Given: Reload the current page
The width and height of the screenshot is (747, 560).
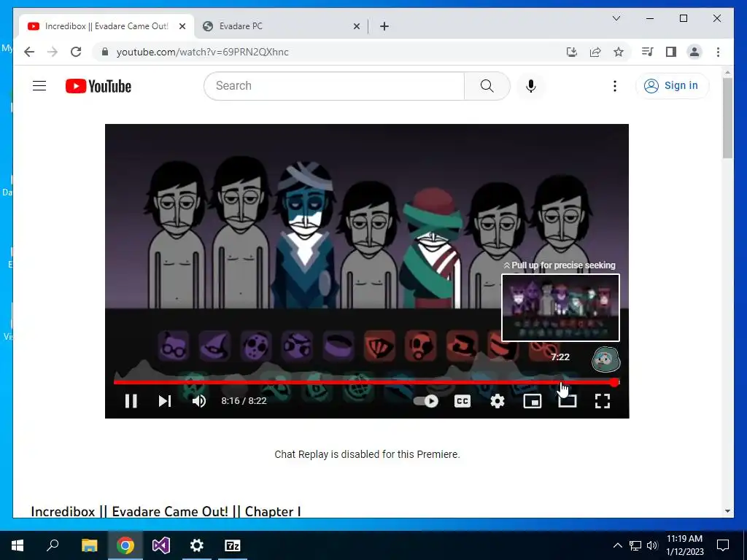Looking at the screenshot, I should 76,52.
